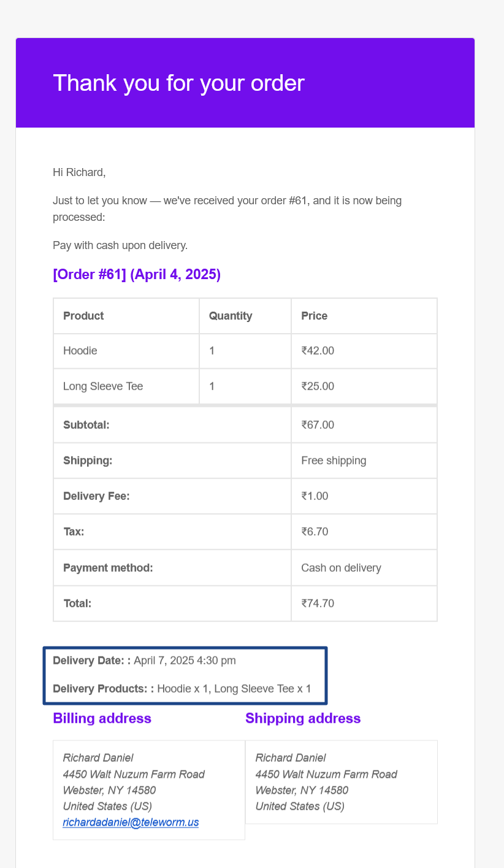Image resolution: width=504 pixels, height=868 pixels.
Task: Click the Hoodie price ₹42.00
Action: [x=318, y=351]
